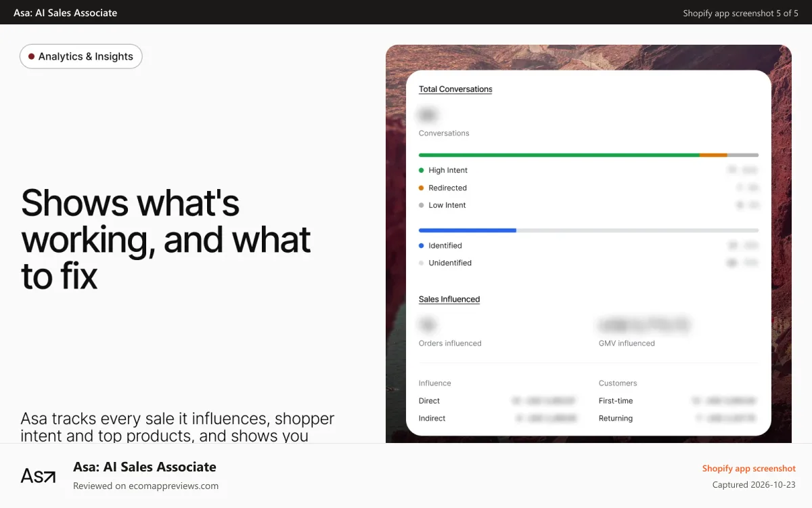This screenshot has width=812, height=508.
Task: Select the Redirected label
Action: coord(447,188)
